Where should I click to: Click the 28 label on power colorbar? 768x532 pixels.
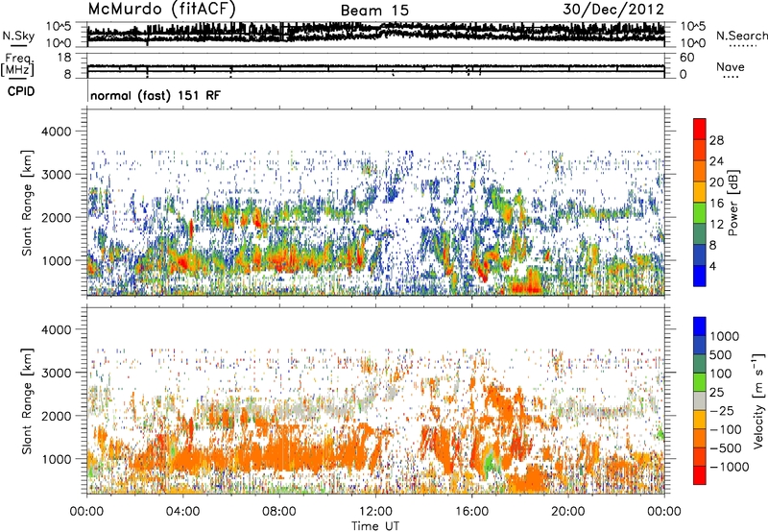(716, 140)
